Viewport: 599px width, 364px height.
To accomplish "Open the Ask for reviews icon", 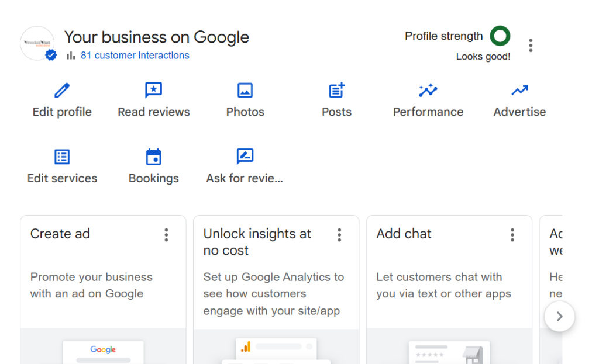I will (x=245, y=157).
